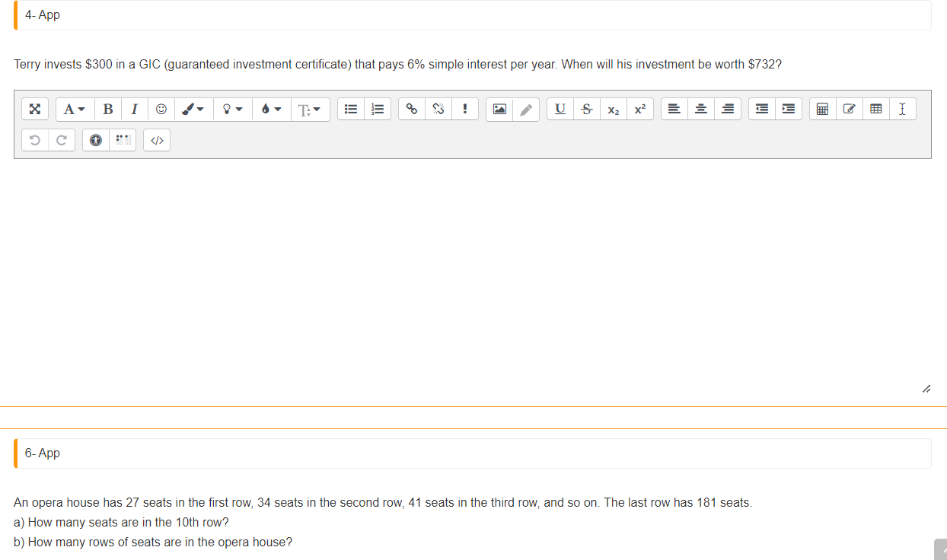
Task: Toggle italic formatting
Action: [135, 110]
